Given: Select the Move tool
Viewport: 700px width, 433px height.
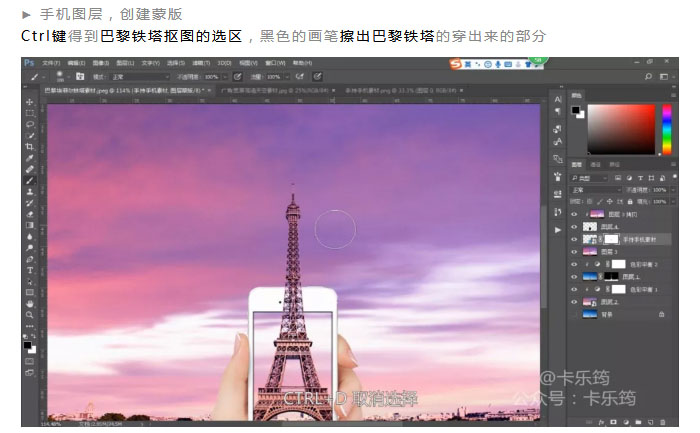Looking at the screenshot, I should coord(30,102).
